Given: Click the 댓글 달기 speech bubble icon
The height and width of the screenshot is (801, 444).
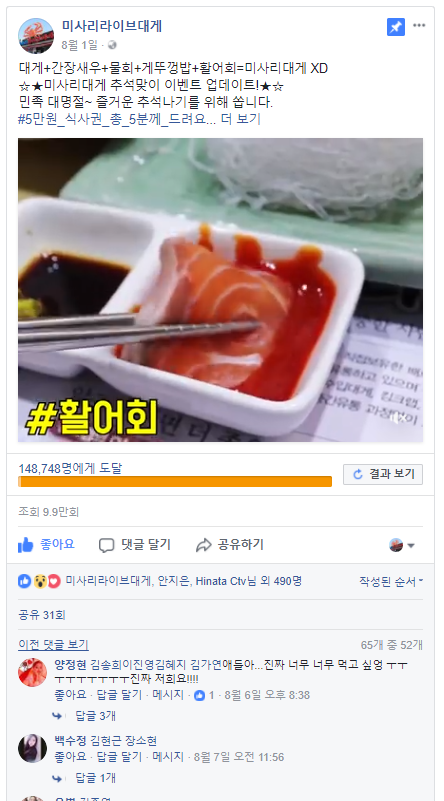Looking at the screenshot, I should [106, 545].
